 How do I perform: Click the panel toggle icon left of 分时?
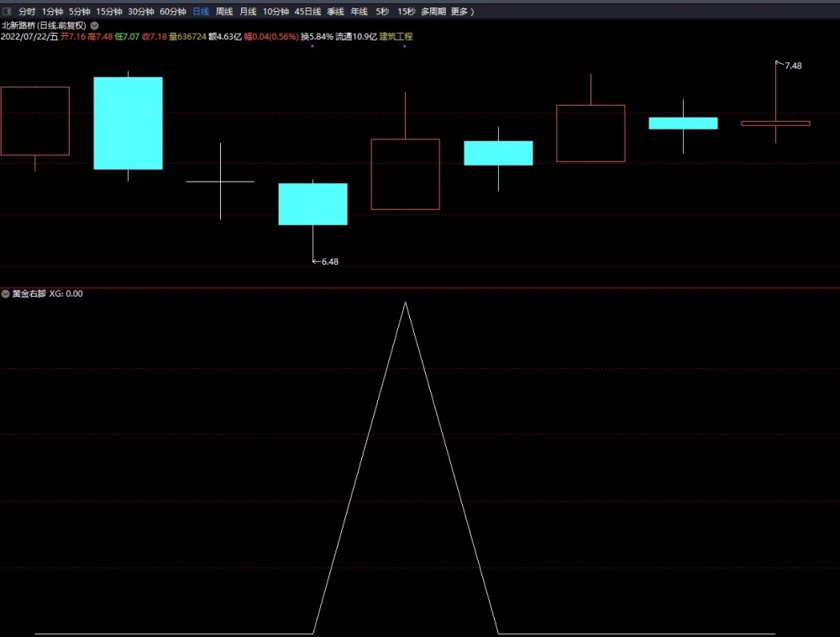7,11
